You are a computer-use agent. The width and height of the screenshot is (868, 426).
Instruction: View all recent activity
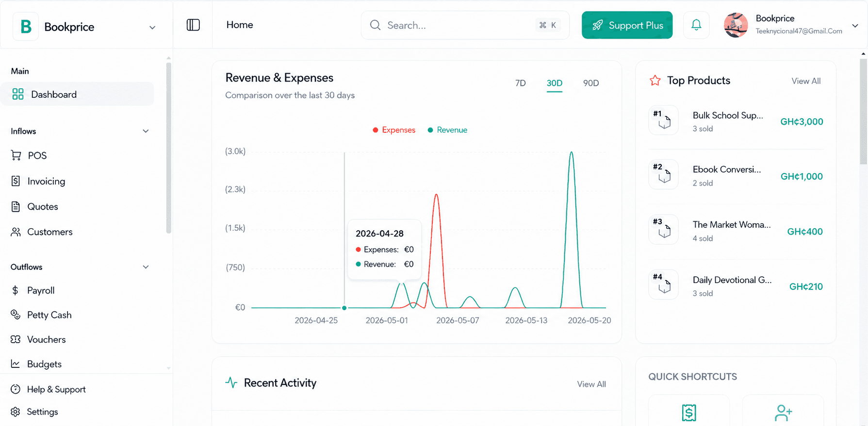591,384
